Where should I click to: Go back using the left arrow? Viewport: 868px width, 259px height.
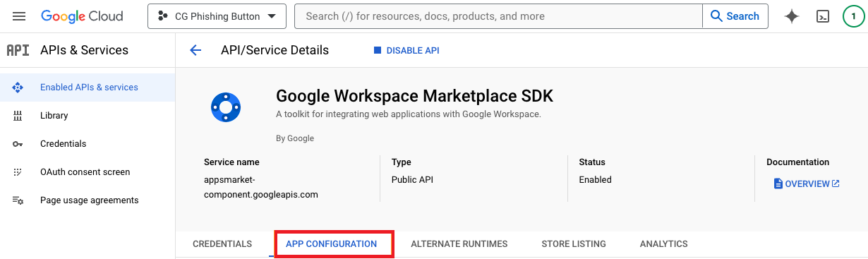(195, 50)
